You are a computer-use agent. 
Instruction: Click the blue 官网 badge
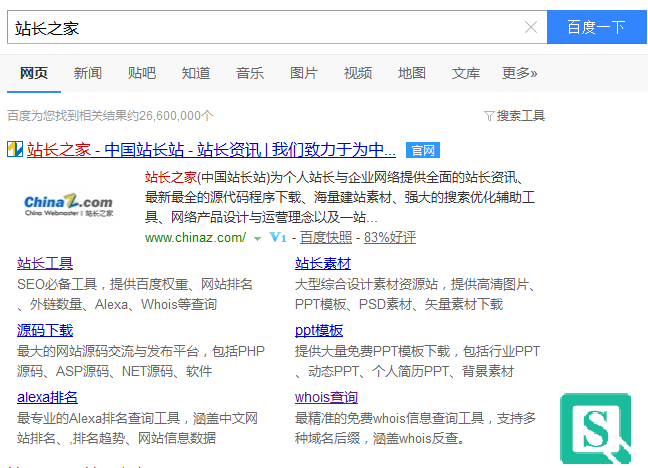pyautogui.click(x=423, y=150)
